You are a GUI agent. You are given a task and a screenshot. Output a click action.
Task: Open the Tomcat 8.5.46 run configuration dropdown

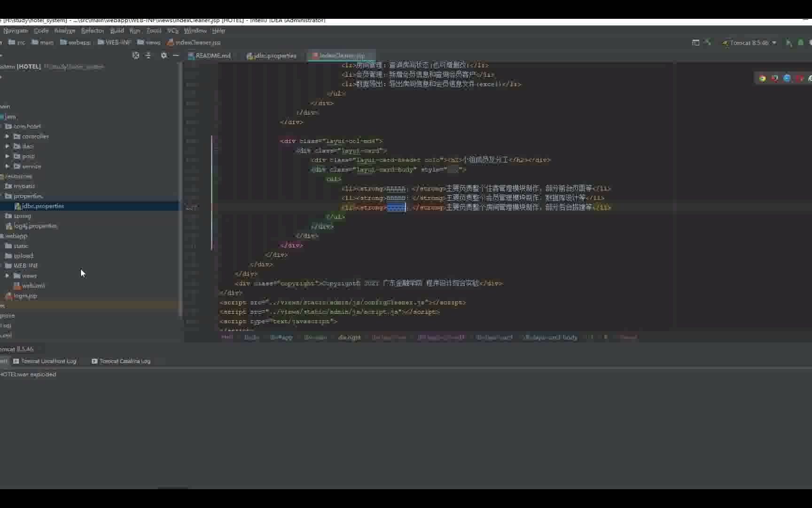coord(750,43)
